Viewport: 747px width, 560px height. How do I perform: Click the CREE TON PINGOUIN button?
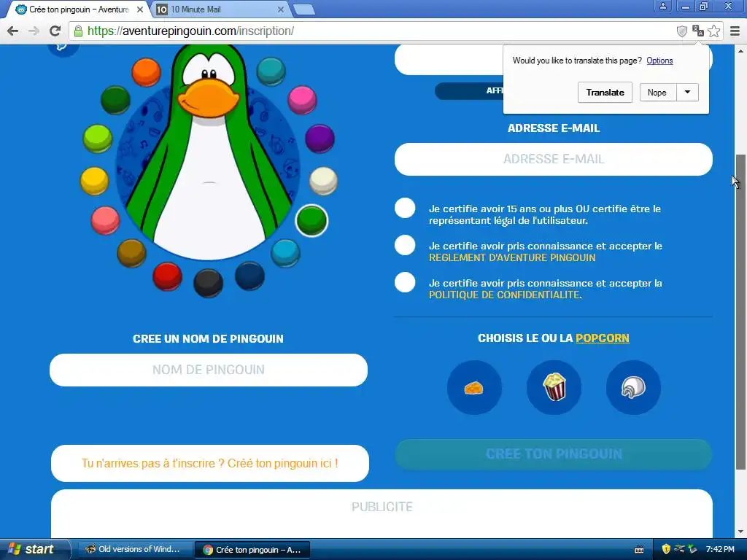pos(554,454)
